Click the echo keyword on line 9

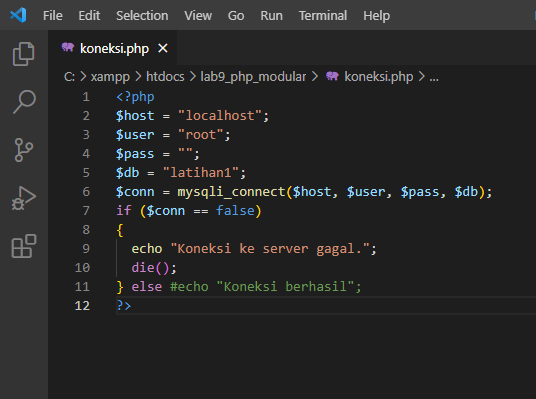coord(147,249)
